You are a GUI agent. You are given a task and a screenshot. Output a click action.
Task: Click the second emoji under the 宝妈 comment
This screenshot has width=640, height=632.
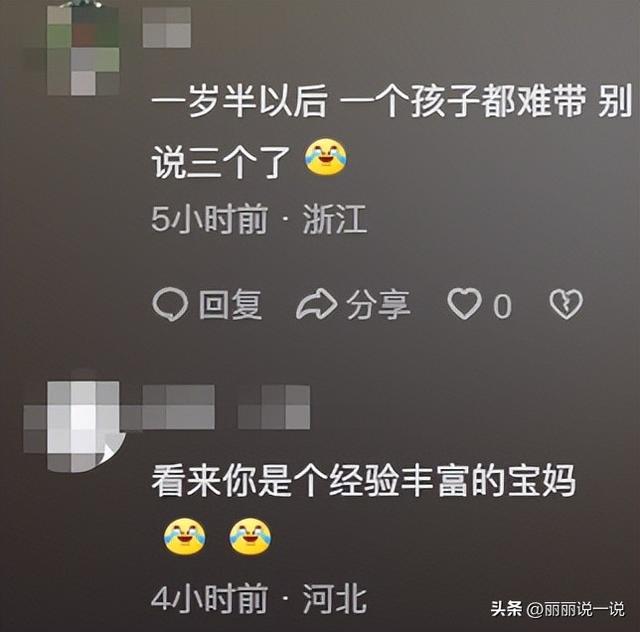(x=250, y=536)
